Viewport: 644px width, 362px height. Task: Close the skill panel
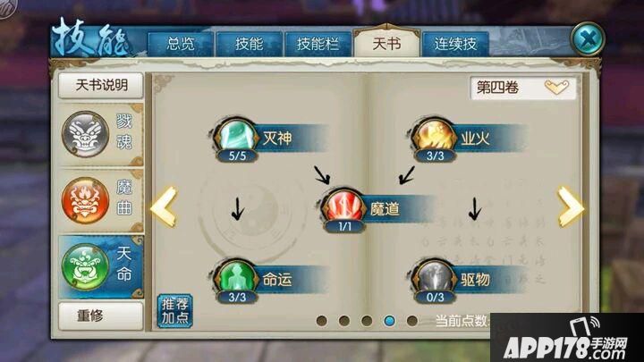(x=588, y=39)
